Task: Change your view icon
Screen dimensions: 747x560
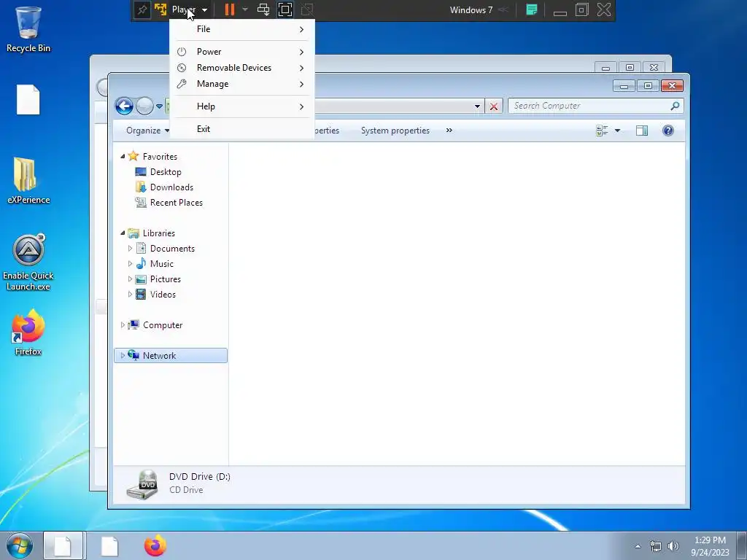Action: [x=602, y=131]
